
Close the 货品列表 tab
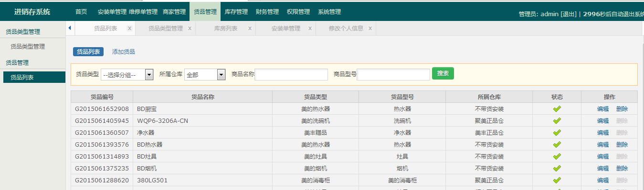[x=129, y=29]
